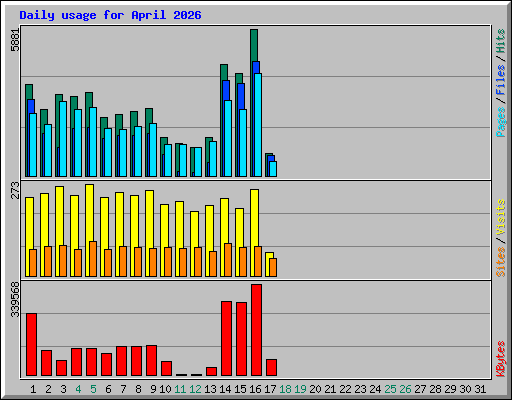This screenshot has height=400, width=512.
Task: Click the blue files bar for day 14
Action: [226, 90]
